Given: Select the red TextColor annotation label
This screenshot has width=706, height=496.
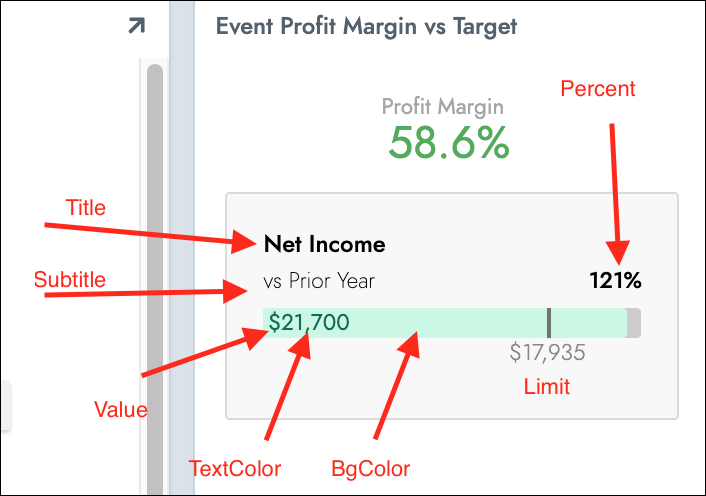Looking at the screenshot, I should pos(236,468).
